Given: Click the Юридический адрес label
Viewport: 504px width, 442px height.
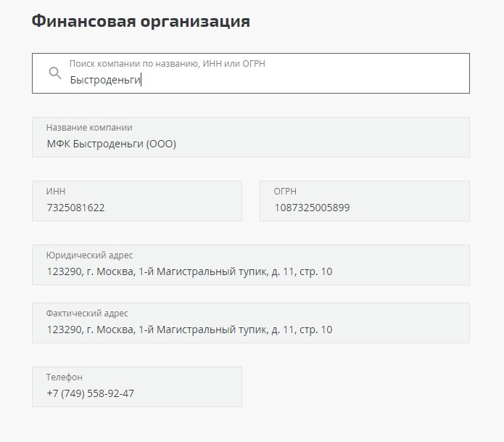Looking at the screenshot, I should tap(89, 255).
